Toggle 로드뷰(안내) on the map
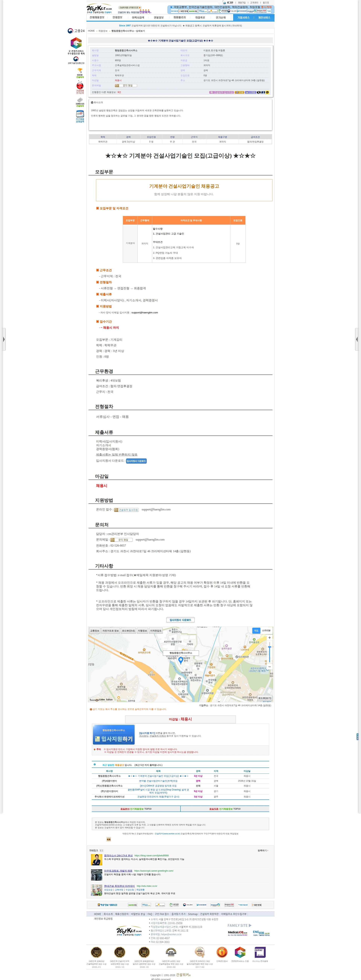The image size is (361, 980). [128, 631]
